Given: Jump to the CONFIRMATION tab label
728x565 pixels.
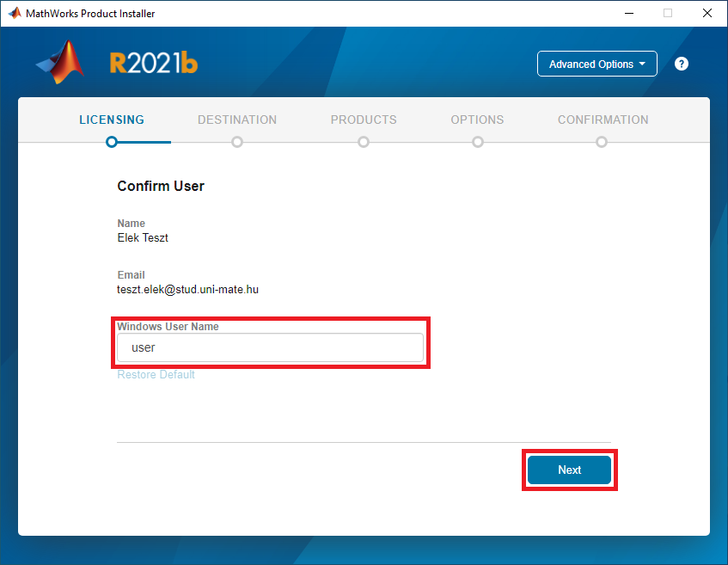Looking at the screenshot, I should pyautogui.click(x=603, y=120).
